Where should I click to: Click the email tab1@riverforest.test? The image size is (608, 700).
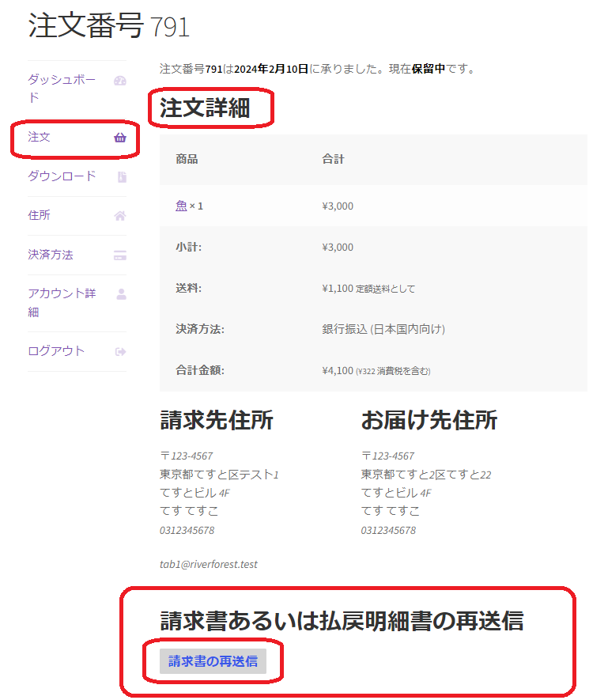pos(209,564)
